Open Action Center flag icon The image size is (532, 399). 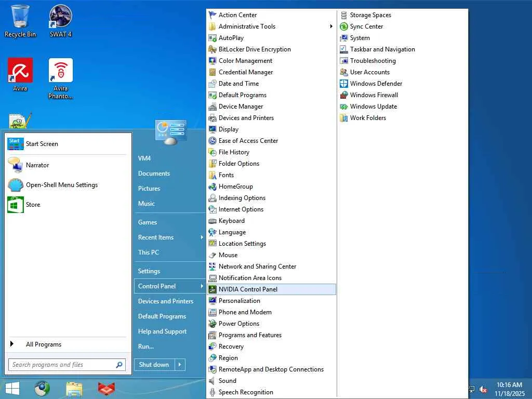[x=212, y=15]
